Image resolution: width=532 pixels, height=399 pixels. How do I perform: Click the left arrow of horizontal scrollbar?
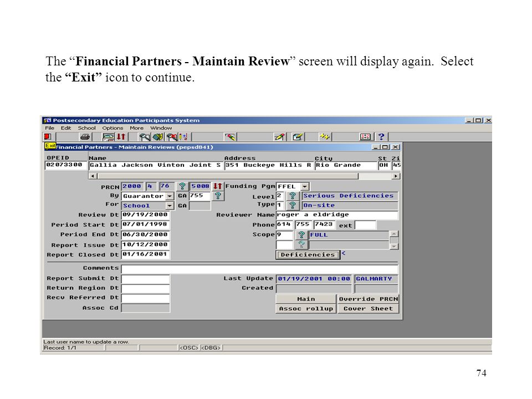coord(93,176)
